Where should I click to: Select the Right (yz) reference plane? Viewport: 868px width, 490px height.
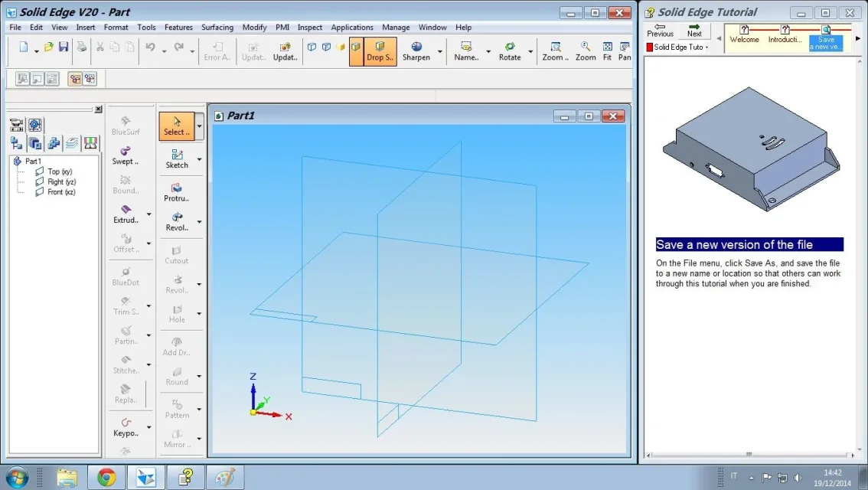coord(61,181)
